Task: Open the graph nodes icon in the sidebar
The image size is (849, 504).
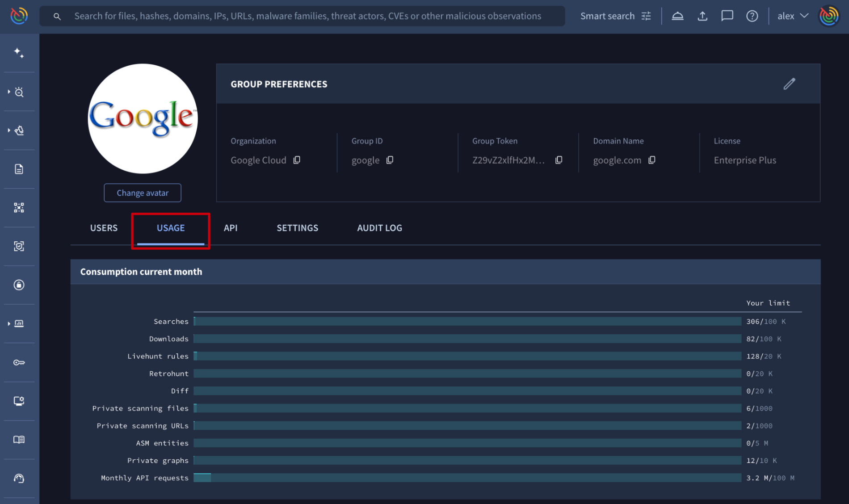Action: (x=19, y=207)
